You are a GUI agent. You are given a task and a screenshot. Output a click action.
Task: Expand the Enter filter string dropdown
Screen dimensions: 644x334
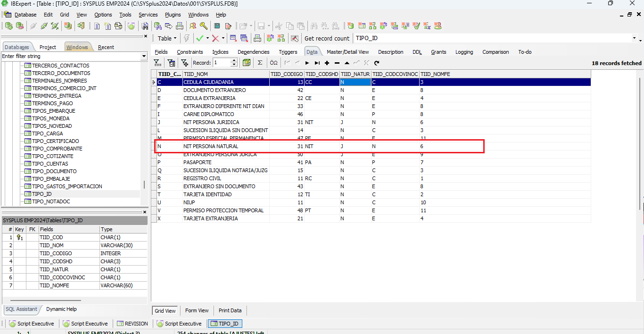(144, 56)
